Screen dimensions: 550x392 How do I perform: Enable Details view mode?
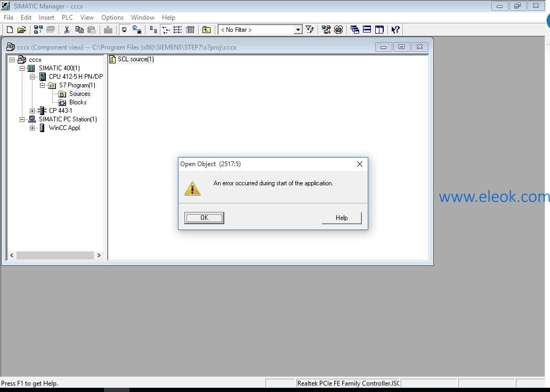point(190,30)
